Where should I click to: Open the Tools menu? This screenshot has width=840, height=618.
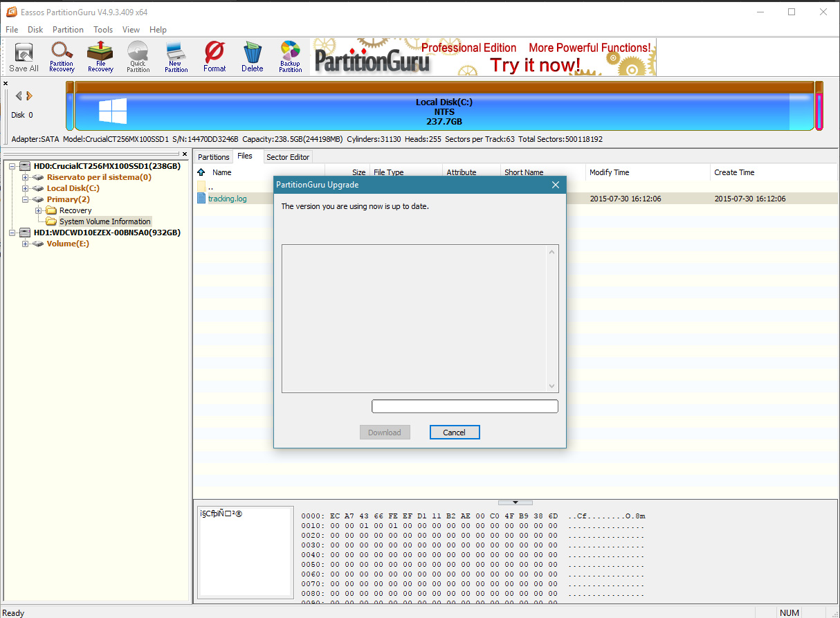click(103, 30)
